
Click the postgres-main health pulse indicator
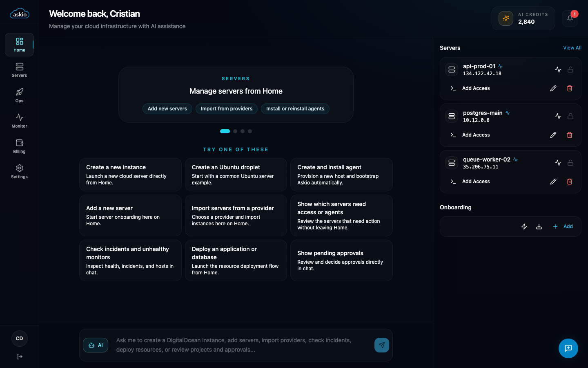pos(508,113)
